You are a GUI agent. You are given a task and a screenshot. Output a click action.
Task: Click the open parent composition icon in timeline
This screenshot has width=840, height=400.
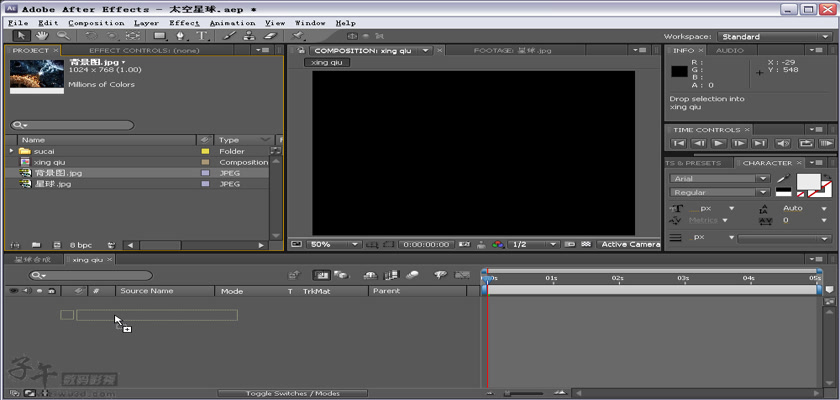click(x=294, y=275)
